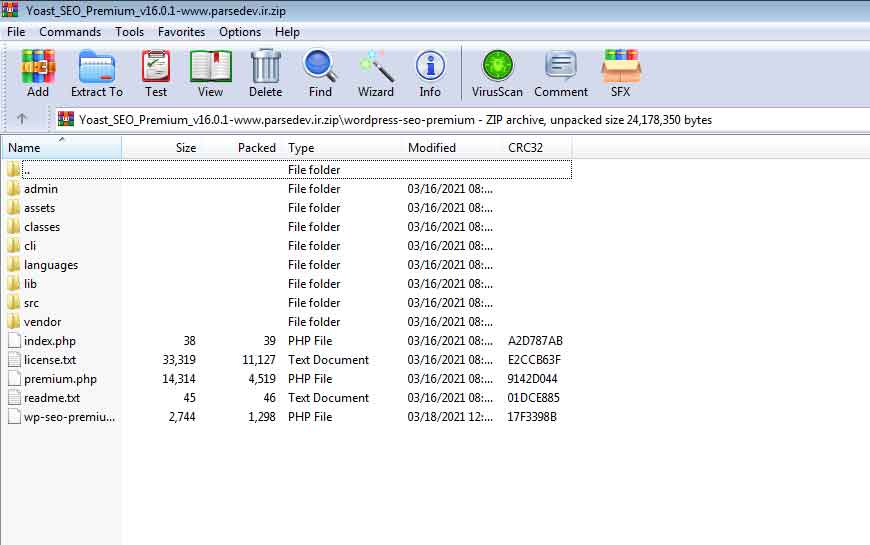Image resolution: width=870 pixels, height=545 pixels.
Task: Click the languages folder name
Action: [x=51, y=265]
